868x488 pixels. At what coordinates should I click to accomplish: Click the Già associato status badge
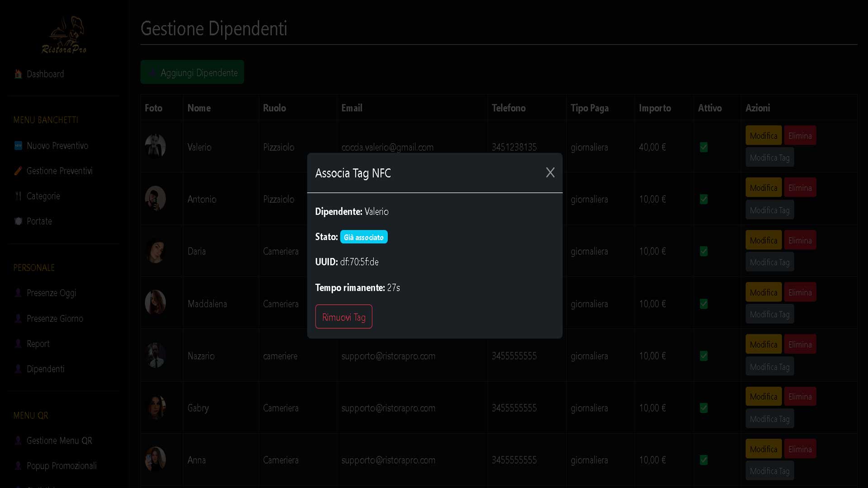tap(363, 237)
